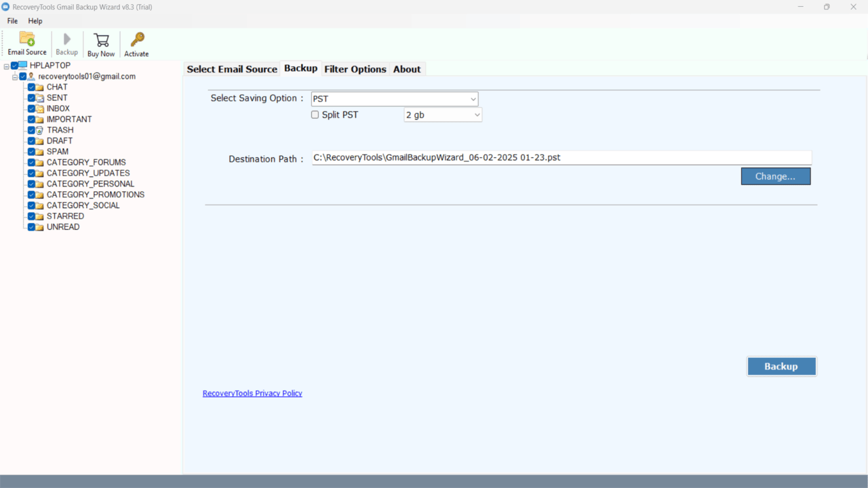This screenshot has width=868, height=488.
Task: Click the DRAFT folder icon
Action: pyautogui.click(x=40, y=141)
